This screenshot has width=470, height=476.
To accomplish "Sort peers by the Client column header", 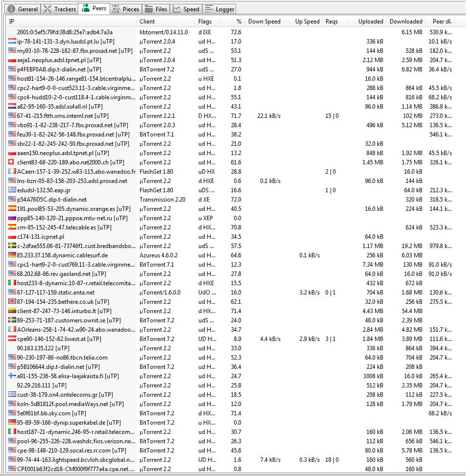I will 166,21.
